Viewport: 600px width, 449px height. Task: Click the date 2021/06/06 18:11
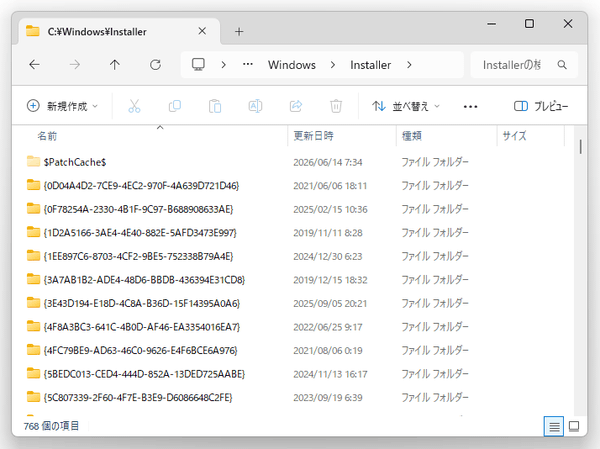330,186
